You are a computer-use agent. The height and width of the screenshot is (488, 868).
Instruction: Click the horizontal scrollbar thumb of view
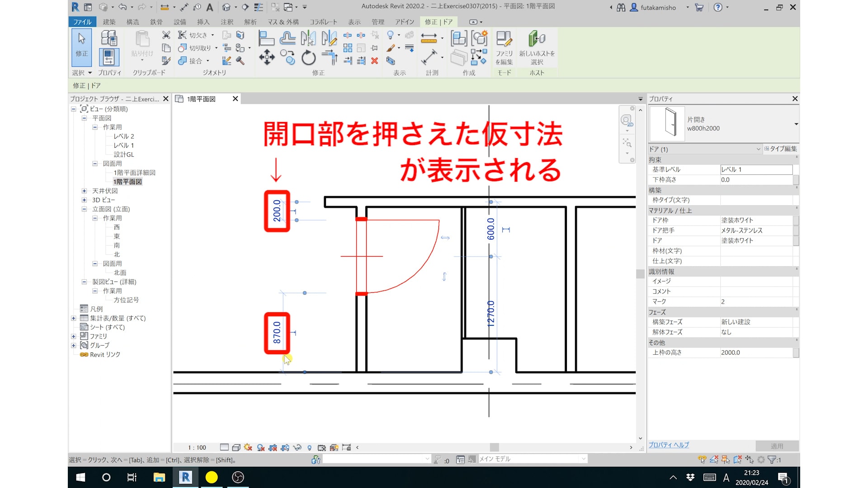pos(494,447)
